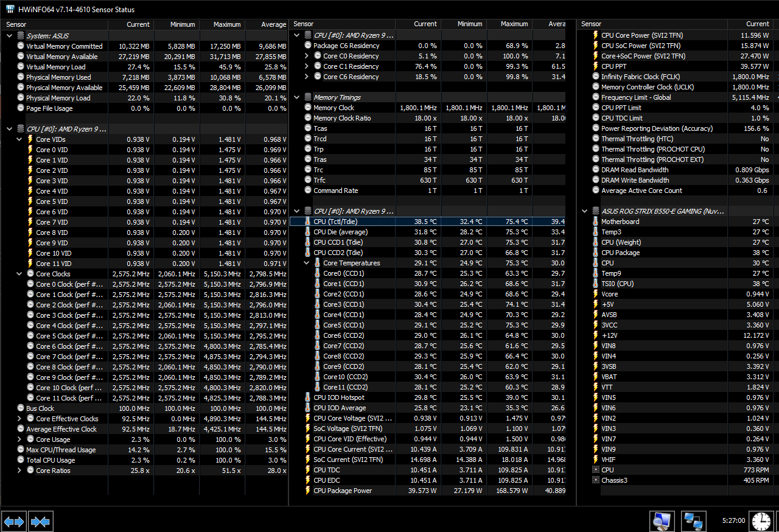Collapse the Core Temperatures subtree

(x=306, y=263)
